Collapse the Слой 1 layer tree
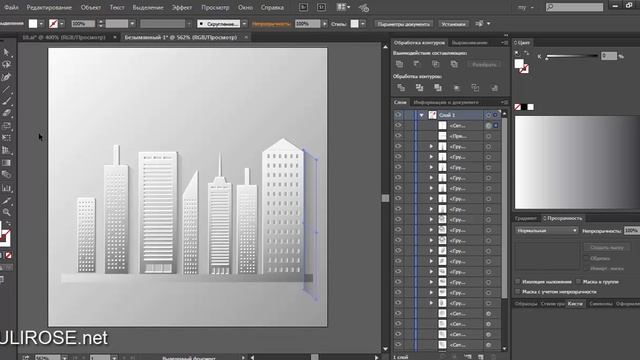This screenshot has width=640, height=360. tap(422, 115)
